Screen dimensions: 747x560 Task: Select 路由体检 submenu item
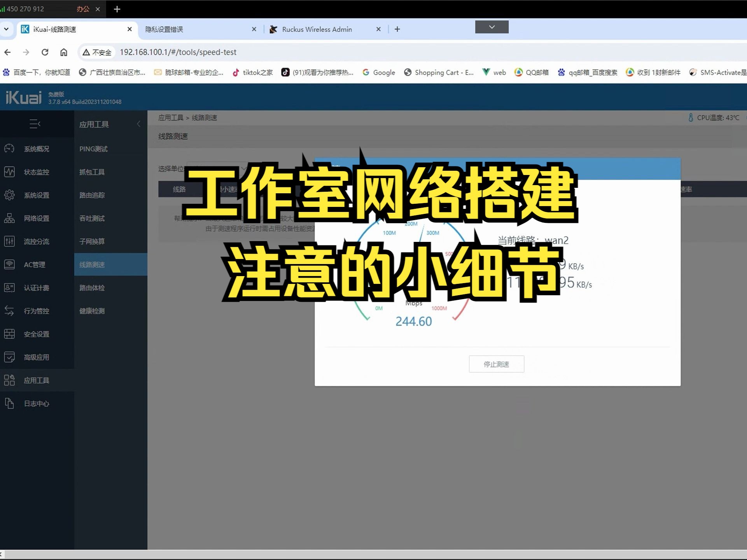(111, 288)
